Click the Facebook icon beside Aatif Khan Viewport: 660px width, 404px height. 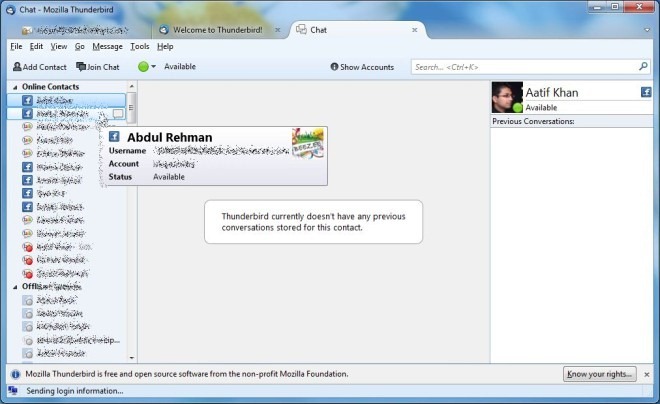[x=646, y=92]
